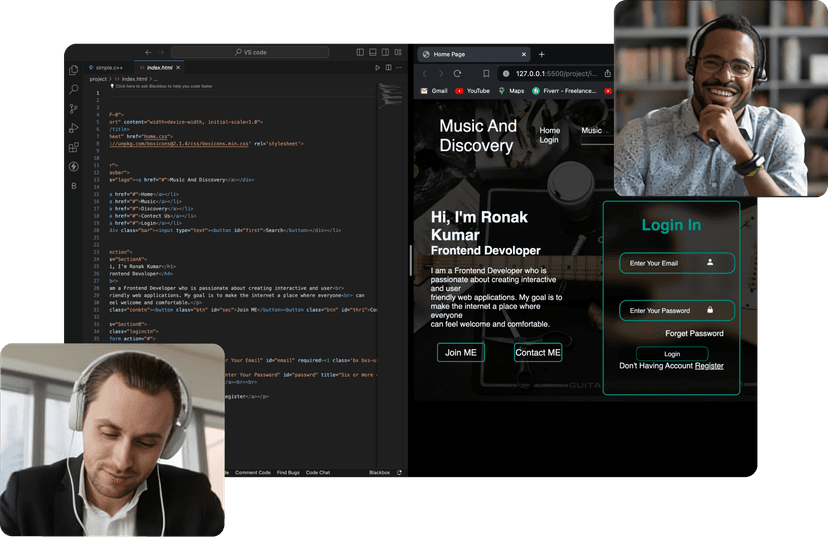
Task: Share the page with the share icon
Action: click(x=608, y=73)
